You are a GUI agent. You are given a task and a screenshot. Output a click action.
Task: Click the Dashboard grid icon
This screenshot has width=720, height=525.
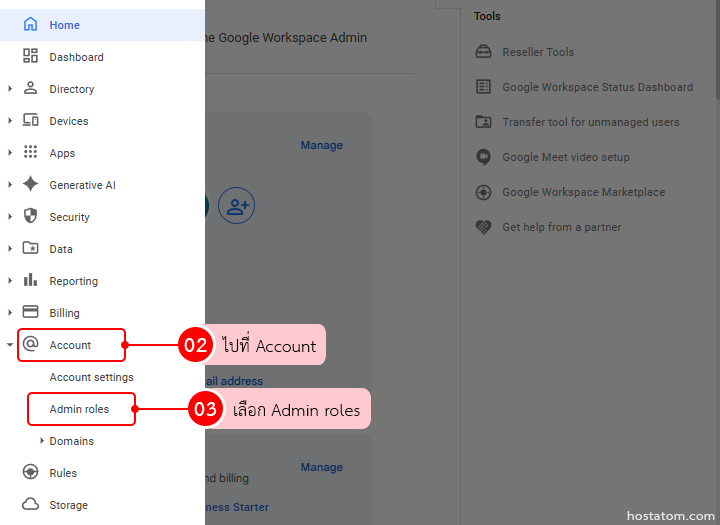point(30,56)
